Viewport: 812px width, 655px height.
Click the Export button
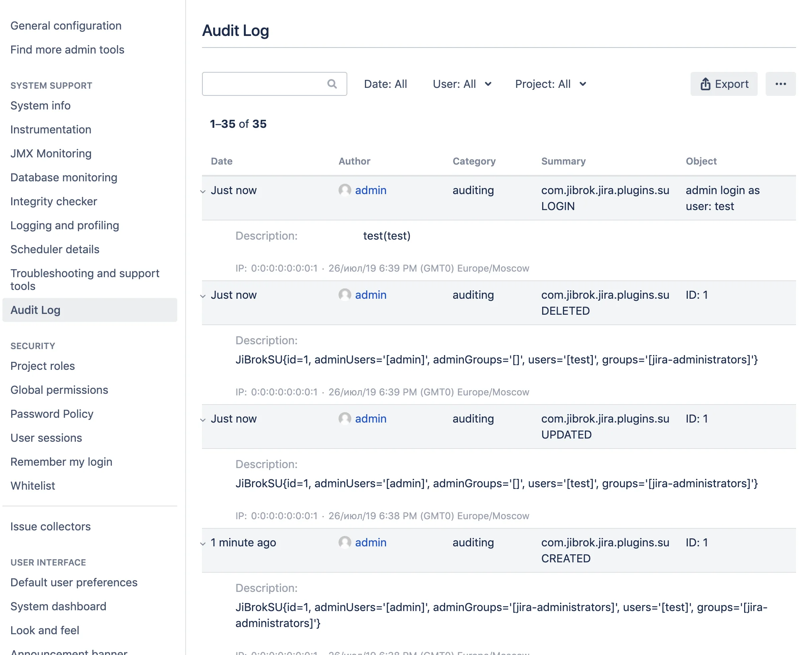[x=724, y=84]
